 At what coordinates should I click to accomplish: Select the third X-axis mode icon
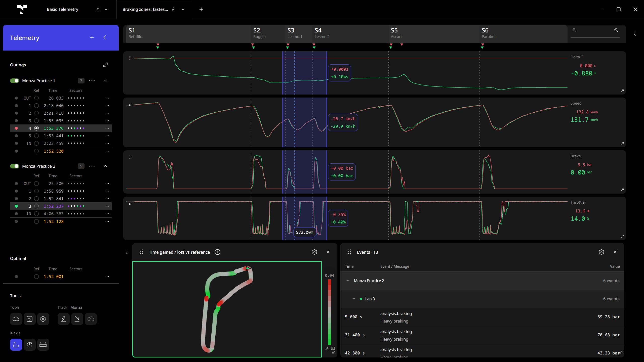pyautogui.click(x=43, y=345)
